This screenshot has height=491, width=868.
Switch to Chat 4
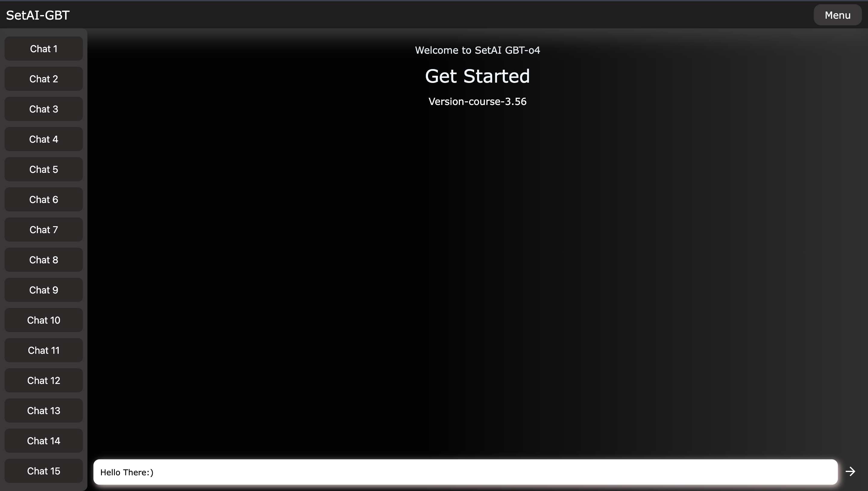click(43, 139)
